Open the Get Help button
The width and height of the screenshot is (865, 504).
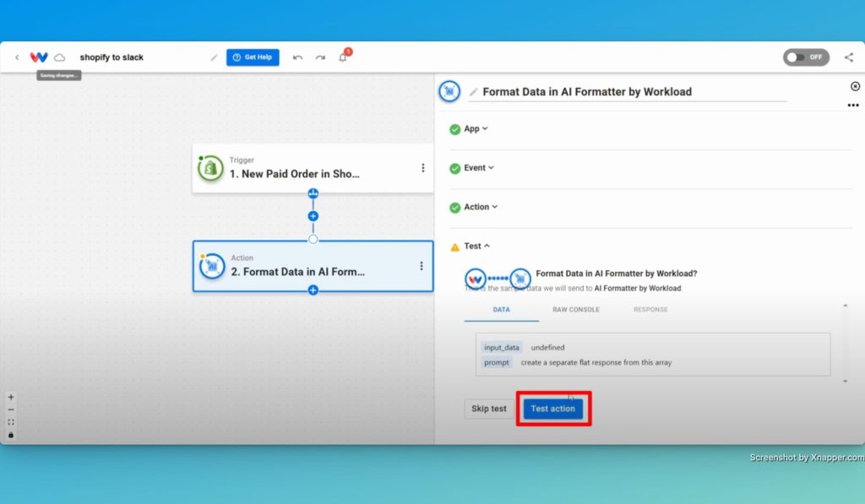point(253,57)
